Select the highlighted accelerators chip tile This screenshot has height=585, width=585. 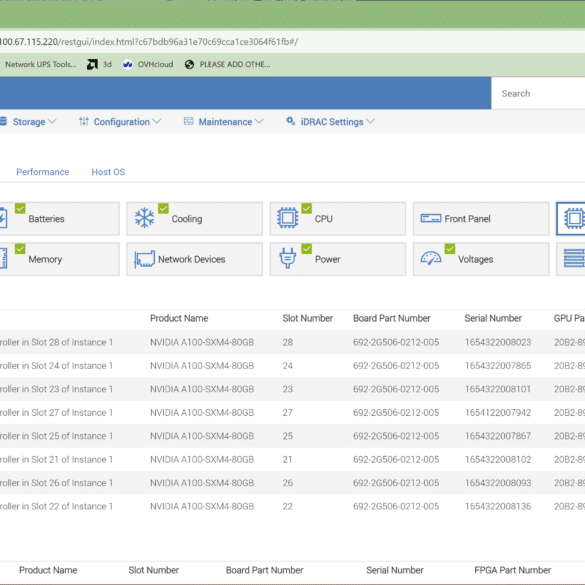tap(571, 219)
